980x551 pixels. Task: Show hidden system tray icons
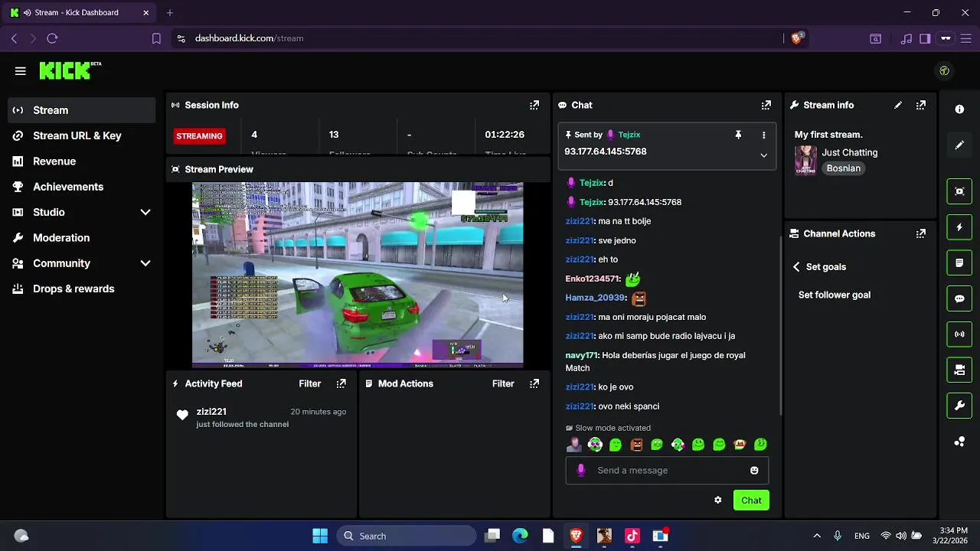tap(817, 536)
